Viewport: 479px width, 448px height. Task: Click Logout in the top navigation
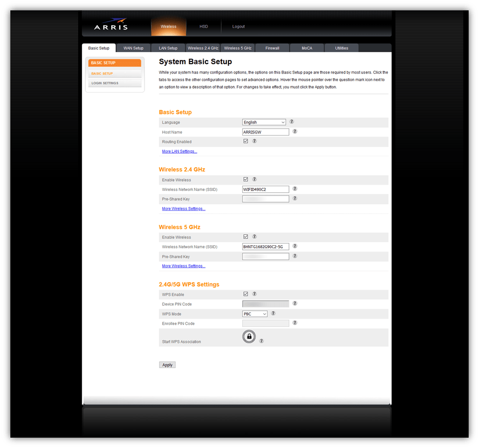[x=239, y=26]
